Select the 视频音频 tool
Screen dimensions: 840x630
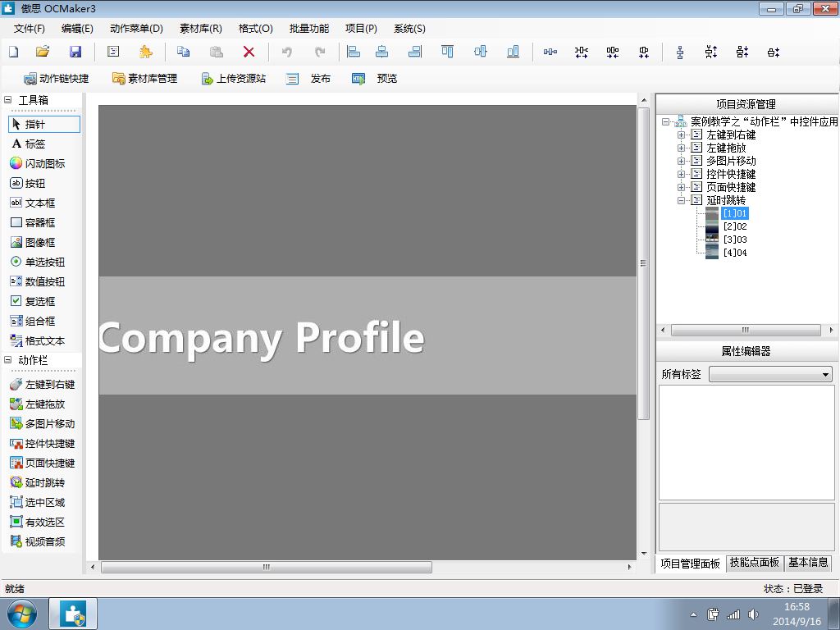click(38, 541)
